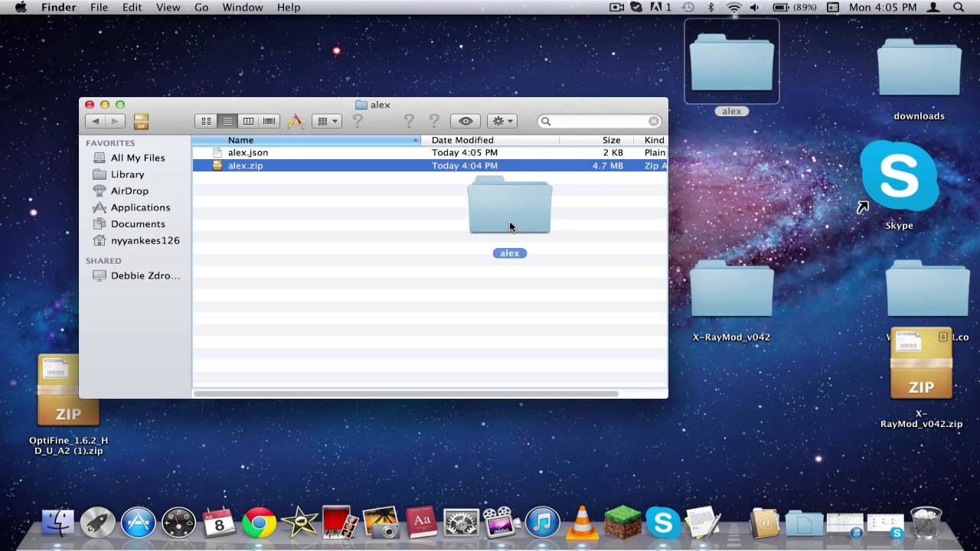Sort files by Size column
This screenshot has height=551, width=980.
(x=596, y=140)
